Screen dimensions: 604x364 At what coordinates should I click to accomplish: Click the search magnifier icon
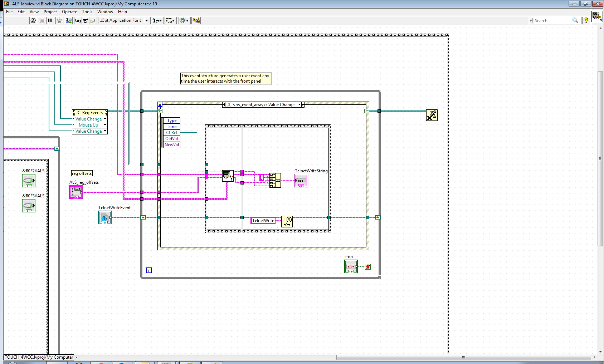[575, 20]
